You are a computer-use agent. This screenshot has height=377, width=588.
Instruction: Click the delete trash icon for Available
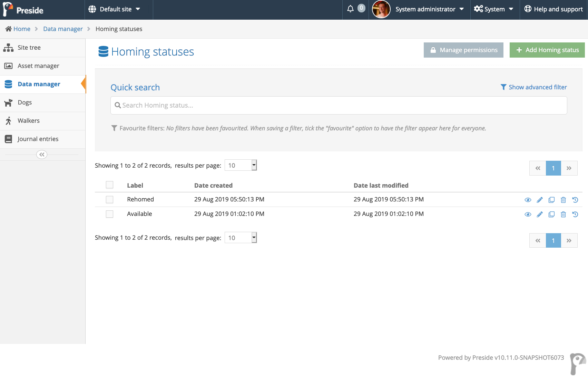click(x=563, y=215)
